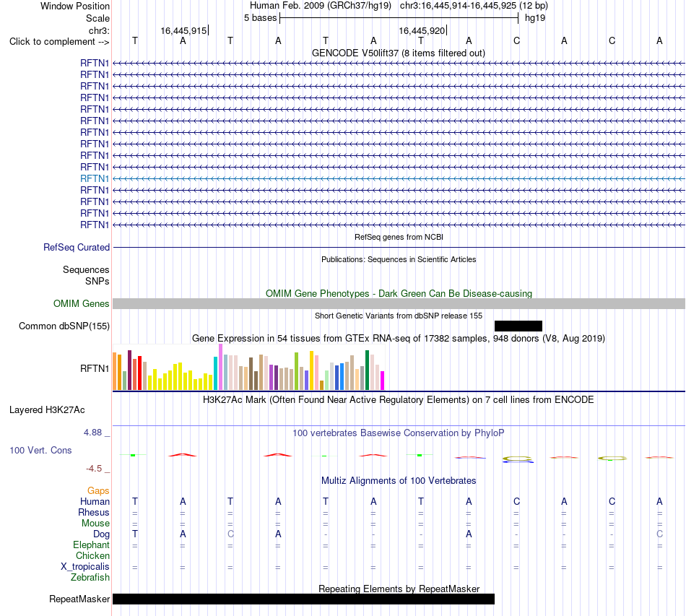
Task: Click the 'RefSeq genes from NCBI' title
Action: 399,237
